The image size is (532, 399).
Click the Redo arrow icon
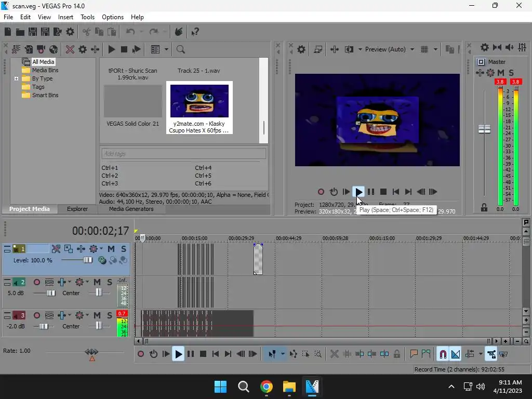coord(154,32)
